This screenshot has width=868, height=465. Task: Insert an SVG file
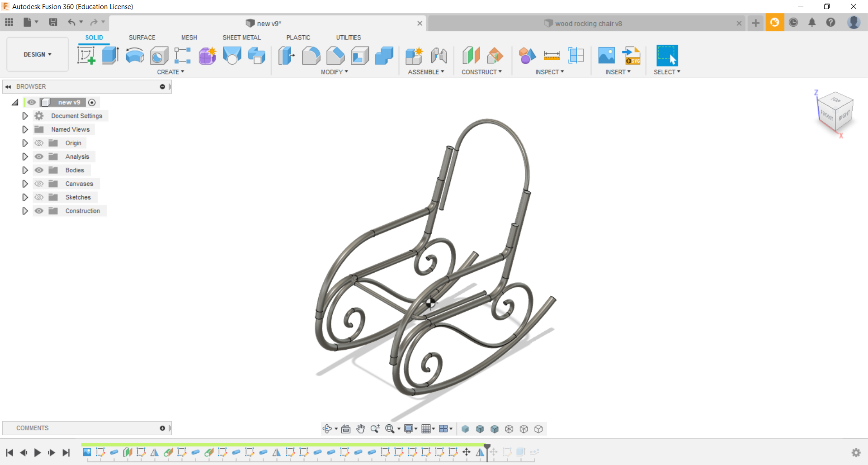click(x=632, y=55)
